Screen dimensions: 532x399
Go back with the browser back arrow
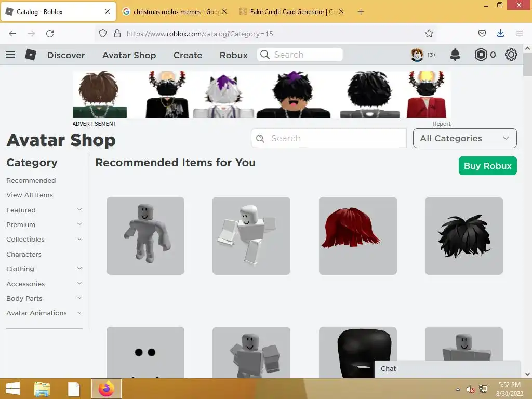point(12,34)
